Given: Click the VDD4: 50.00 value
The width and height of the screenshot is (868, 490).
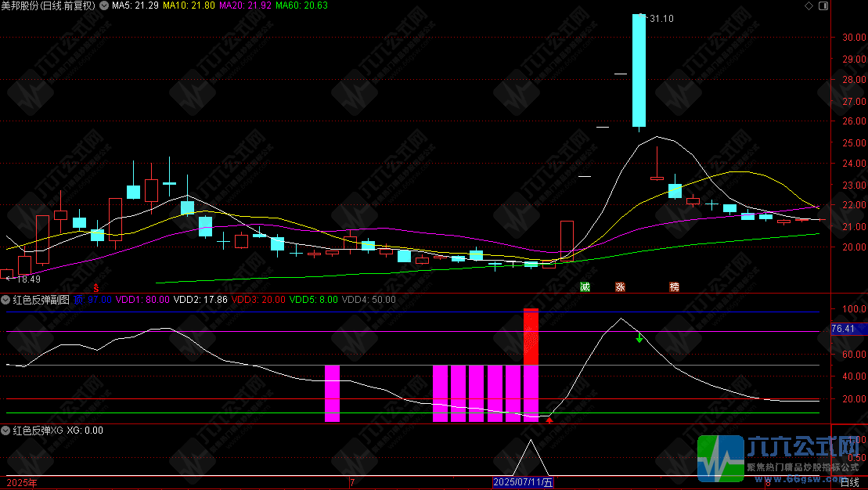Looking at the screenshot, I should click(369, 300).
